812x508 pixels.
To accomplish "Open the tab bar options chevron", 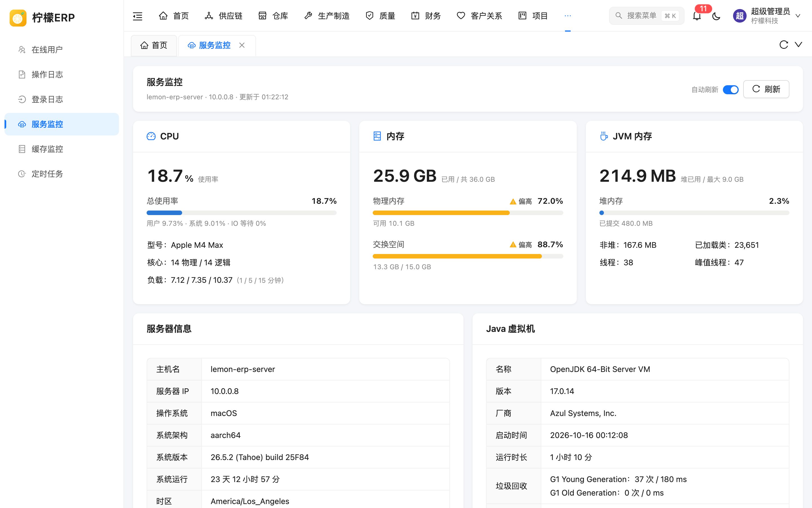I will coord(798,45).
